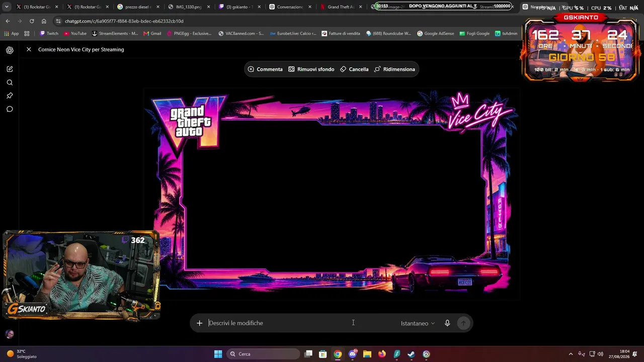
Task: Open File Explorer from the taskbar
Action: [x=367, y=354]
